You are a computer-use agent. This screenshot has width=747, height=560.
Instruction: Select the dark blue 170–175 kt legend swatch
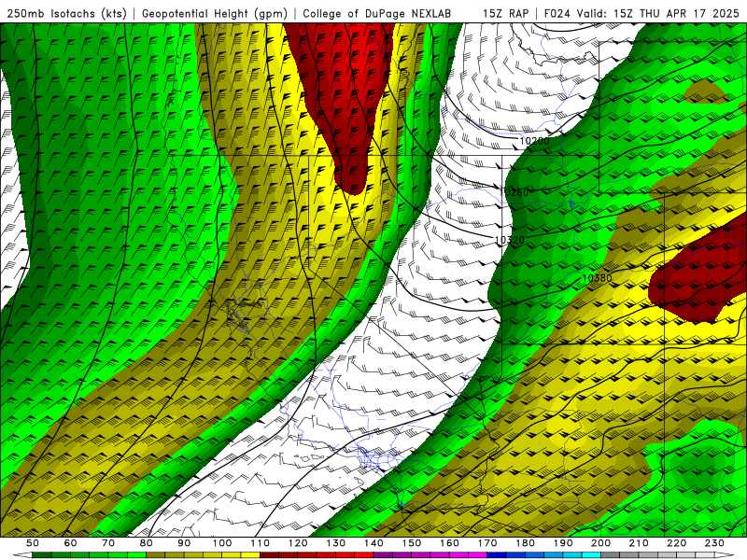(x=497, y=555)
